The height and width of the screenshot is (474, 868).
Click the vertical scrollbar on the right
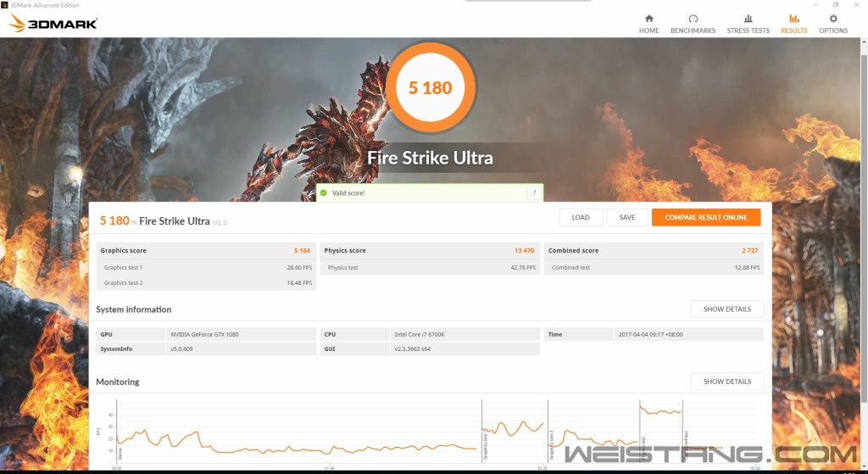point(864,227)
